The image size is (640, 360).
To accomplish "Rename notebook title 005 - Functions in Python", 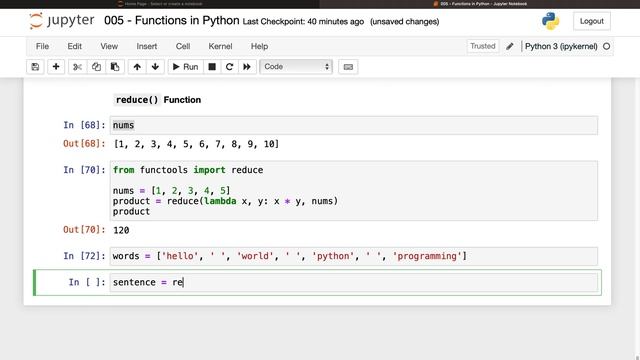I will pyautogui.click(x=171, y=20).
